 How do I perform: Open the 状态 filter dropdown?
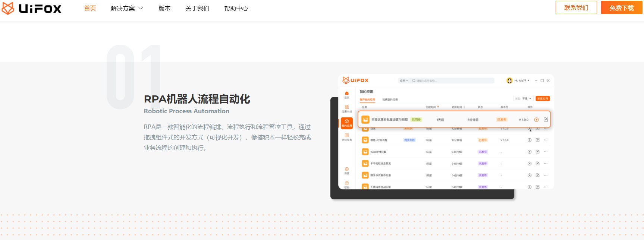pos(523,99)
